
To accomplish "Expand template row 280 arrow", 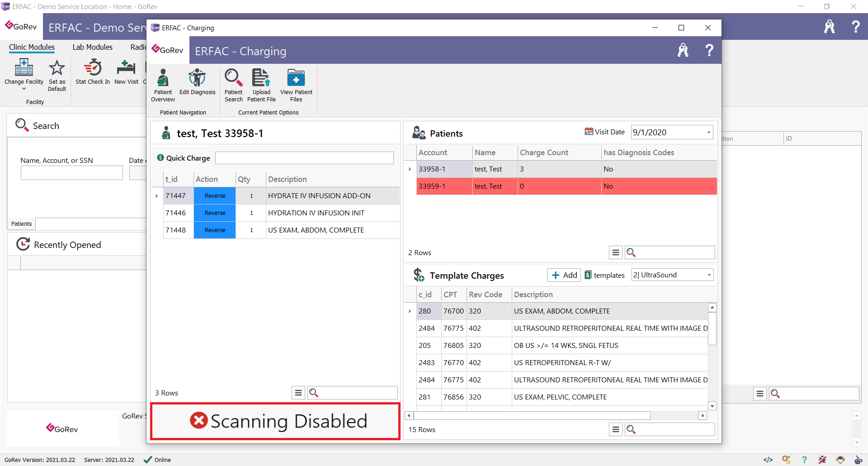I will coord(410,311).
